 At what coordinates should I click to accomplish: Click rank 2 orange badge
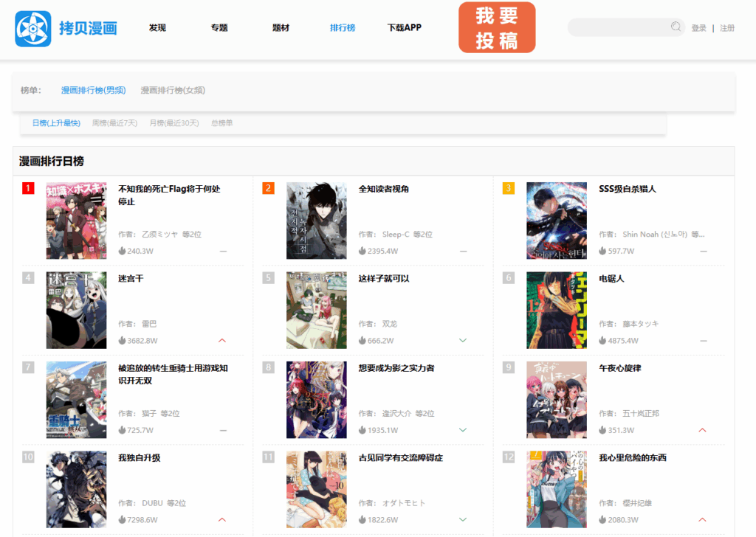coord(269,188)
